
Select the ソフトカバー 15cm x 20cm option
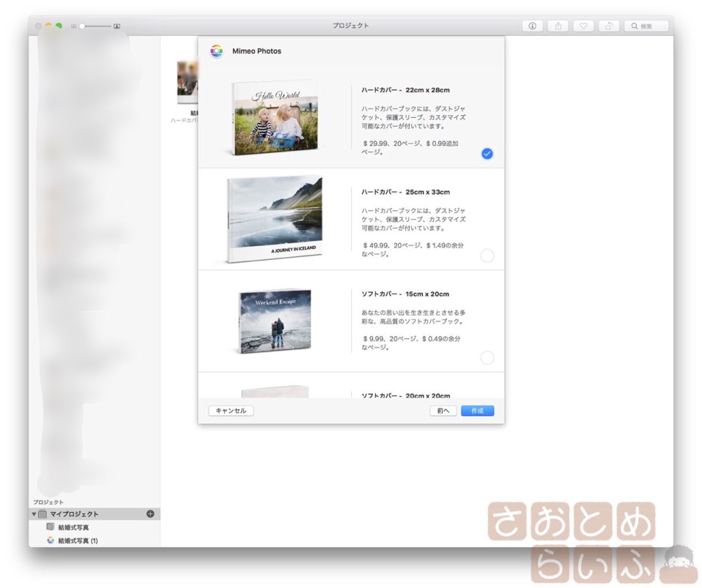tap(487, 358)
